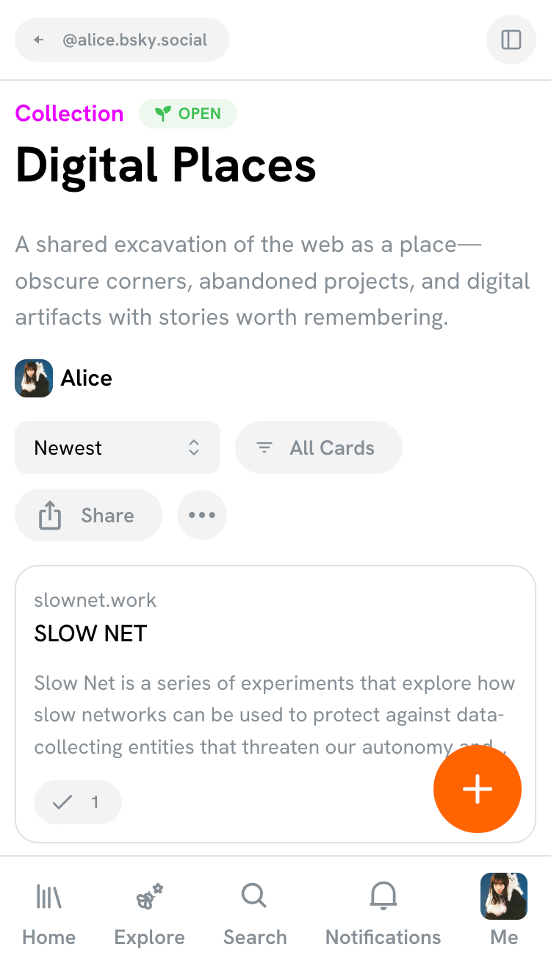Image resolution: width=551 pixels, height=980 pixels.
Task: Expand the All Cards filter
Action: [319, 447]
